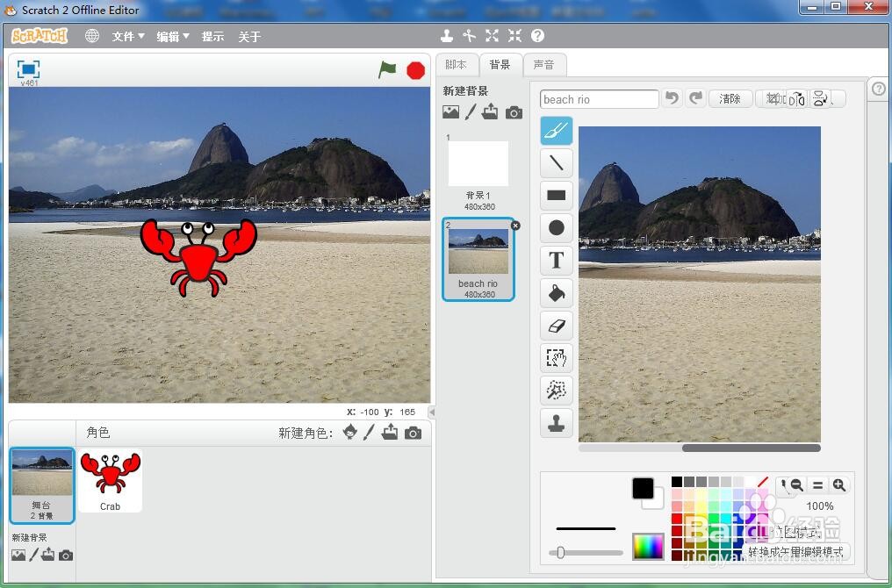Viewport: 892px width, 588px height.
Task: Click the green flag to run
Action: 387,70
